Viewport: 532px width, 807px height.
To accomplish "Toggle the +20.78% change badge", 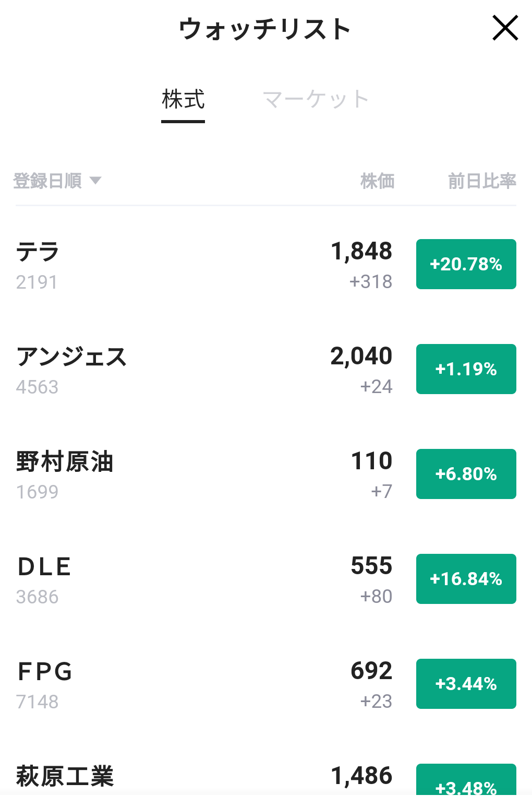I will coord(466,264).
